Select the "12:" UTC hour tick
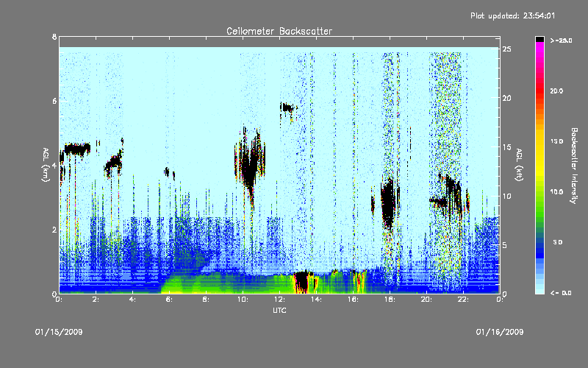 280,300
